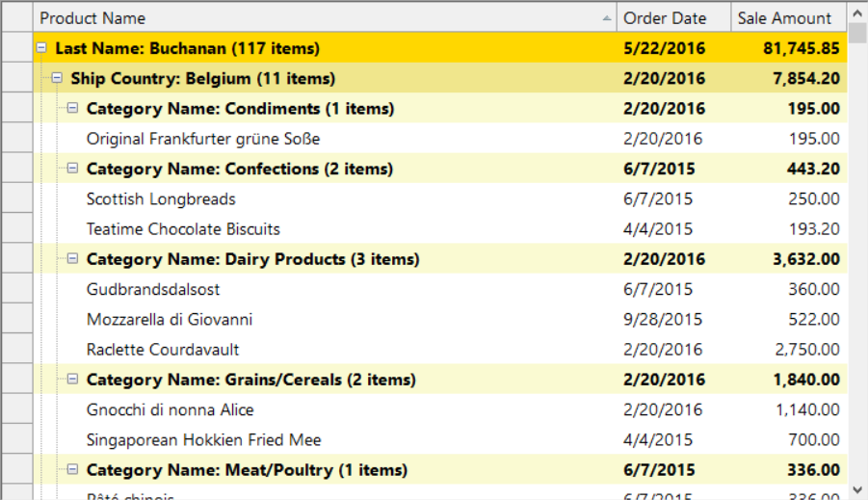This screenshot has width=868, height=500.
Task: Click the Category Name: Confections (2 items) label
Action: (x=240, y=169)
